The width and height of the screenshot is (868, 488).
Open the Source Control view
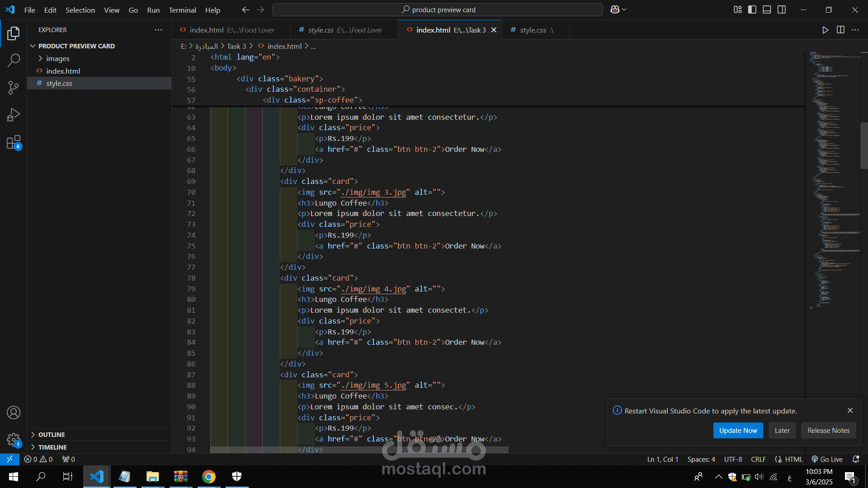pyautogui.click(x=14, y=88)
